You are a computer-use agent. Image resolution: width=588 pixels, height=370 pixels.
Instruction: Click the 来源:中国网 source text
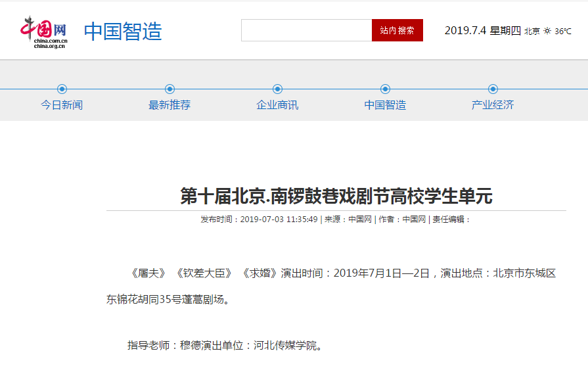[348, 220]
